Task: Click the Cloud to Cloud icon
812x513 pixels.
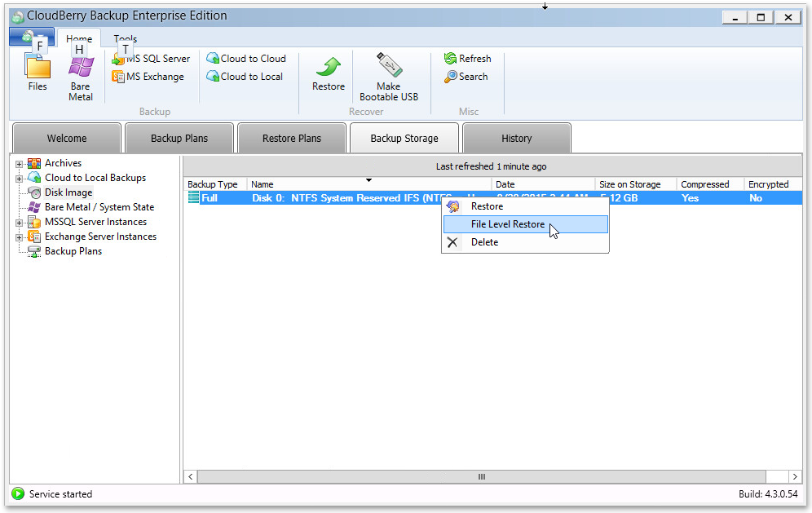Action: pos(212,58)
